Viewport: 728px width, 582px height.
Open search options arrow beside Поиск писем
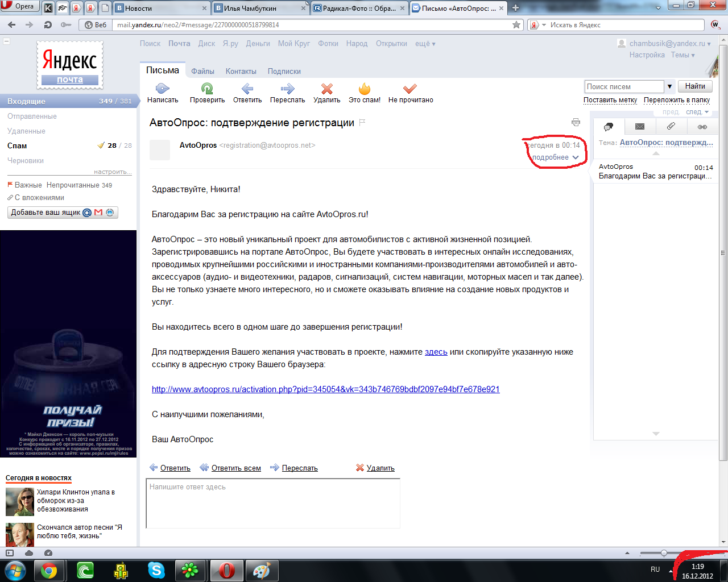tap(670, 86)
